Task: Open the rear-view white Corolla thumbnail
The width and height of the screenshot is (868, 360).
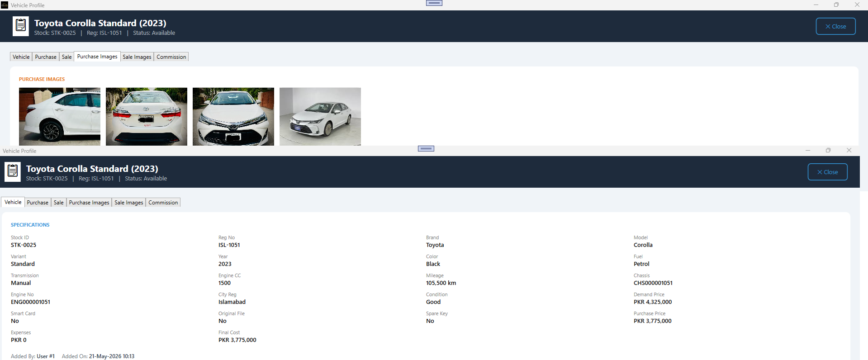Action: pos(147,117)
